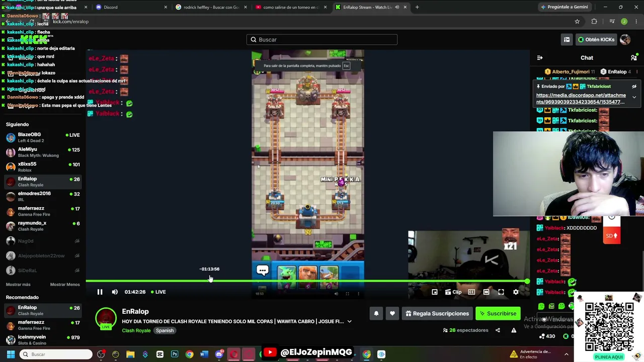Toggle fullscreen for the stream
The height and width of the screenshot is (362, 644).
click(x=501, y=292)
